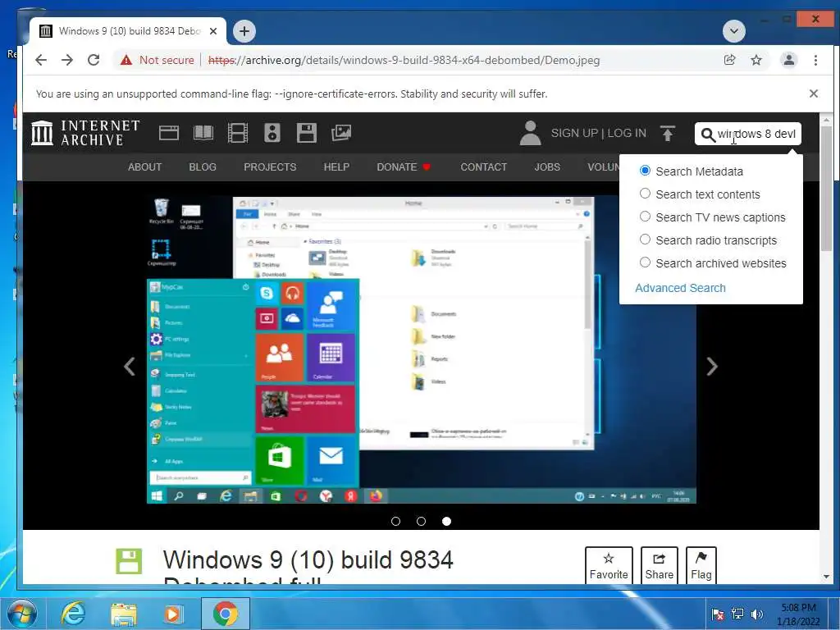Image resolution: width=840 pixels, height=630 pixels.
Task: Open a new tab with the plus button
Action: click(x=244, y=31)
